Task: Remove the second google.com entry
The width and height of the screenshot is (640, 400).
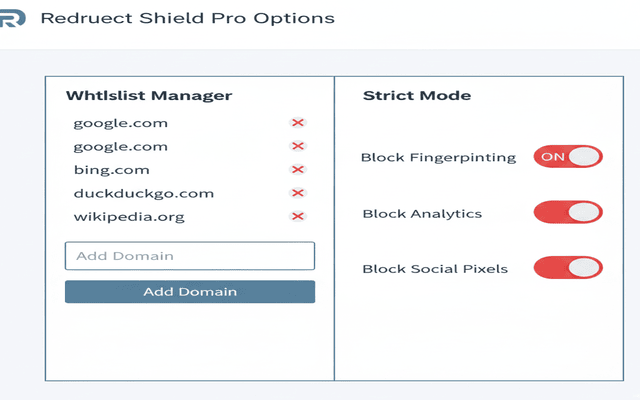Action: coord(297,147)
